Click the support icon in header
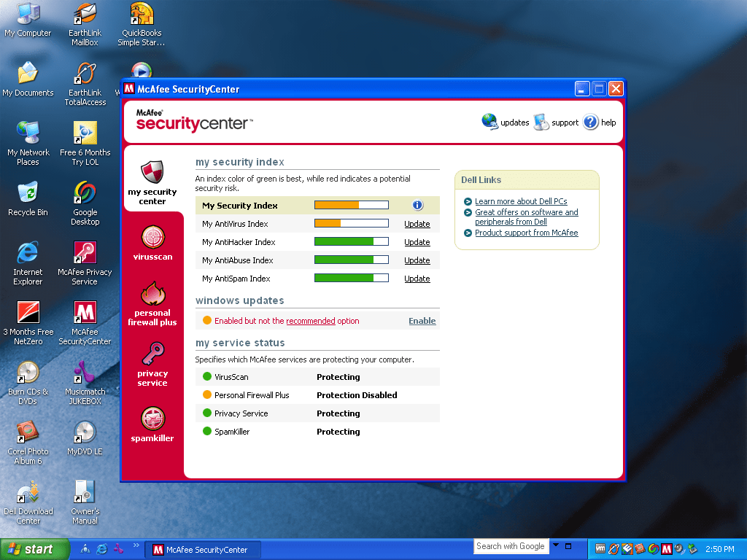The width and height of the screenshot is (747, 560). 541,122
